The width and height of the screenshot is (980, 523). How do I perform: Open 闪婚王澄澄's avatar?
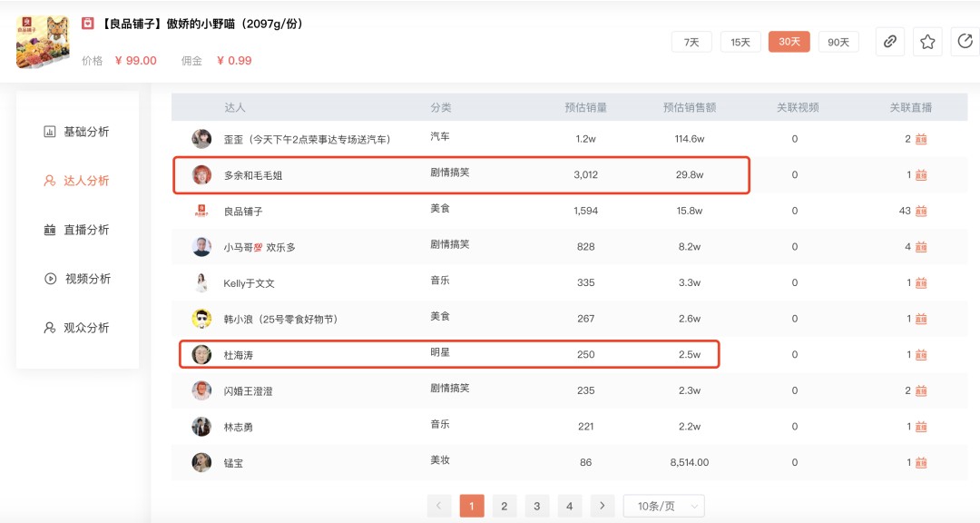(x=201, y=391)
